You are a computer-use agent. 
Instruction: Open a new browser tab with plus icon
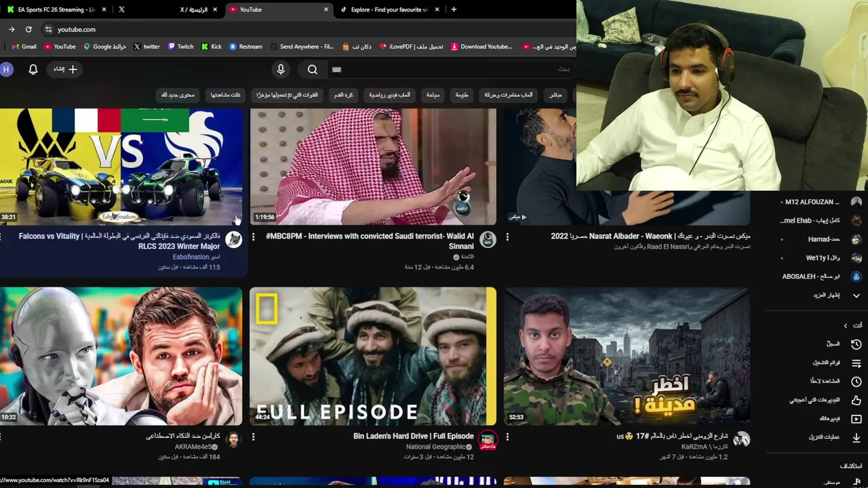[454, 9]
